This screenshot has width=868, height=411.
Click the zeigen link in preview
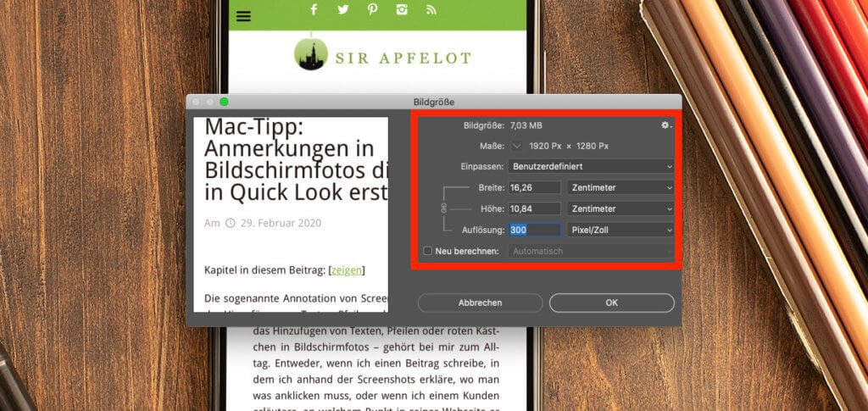coord(347,270)
